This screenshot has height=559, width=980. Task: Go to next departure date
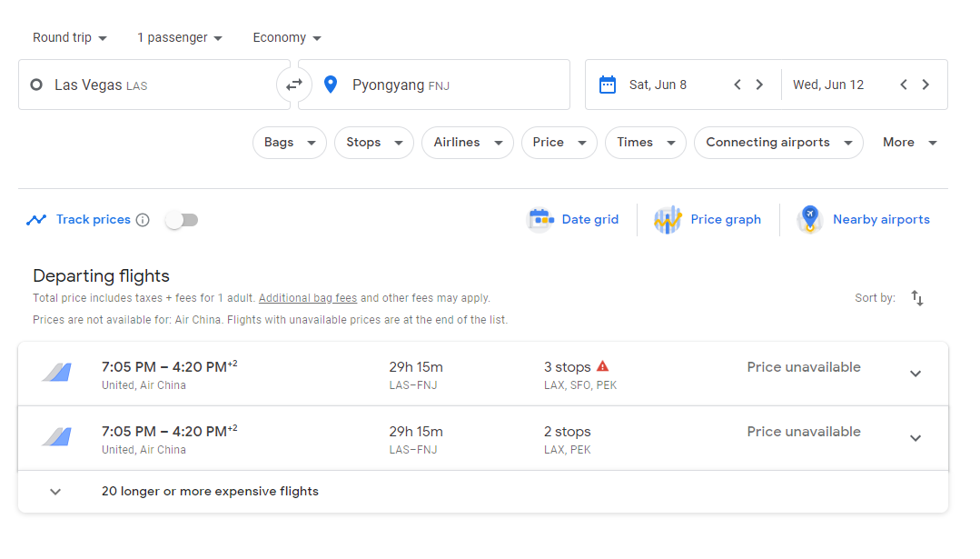point(759,85)
